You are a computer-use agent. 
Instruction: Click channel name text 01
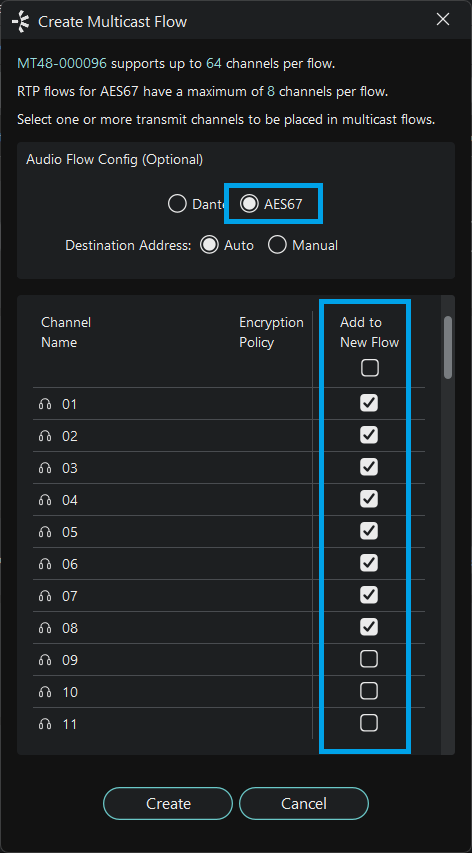[x=70, y=404]
